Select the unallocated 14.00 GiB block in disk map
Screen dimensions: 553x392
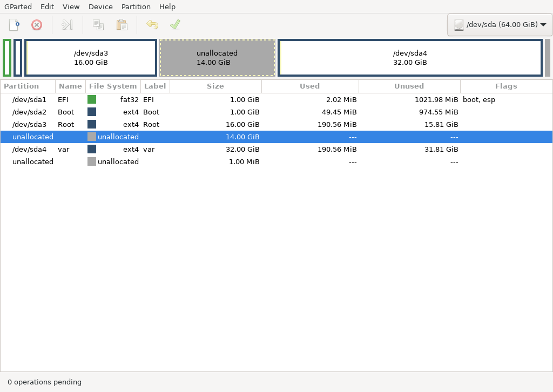click(x=217, y=58)
